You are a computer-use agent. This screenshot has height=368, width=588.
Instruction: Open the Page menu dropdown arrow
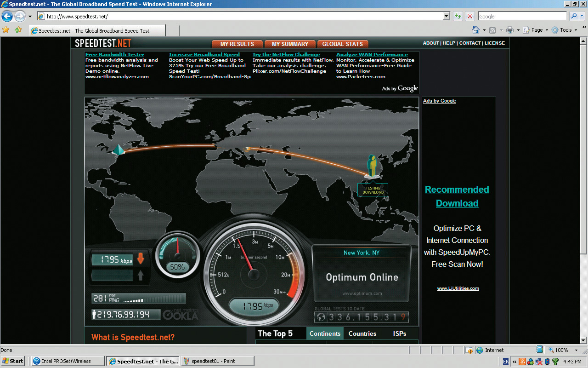point(546,30)
